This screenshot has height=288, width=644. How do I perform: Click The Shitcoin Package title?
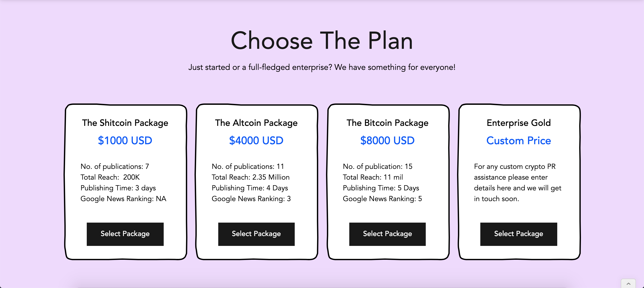(x=125, y=123)
